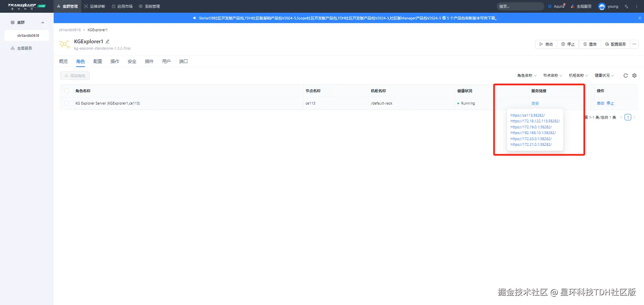Open the 集群管理 menu
Screen dimensions: 644x305
(x=67, y=6)
